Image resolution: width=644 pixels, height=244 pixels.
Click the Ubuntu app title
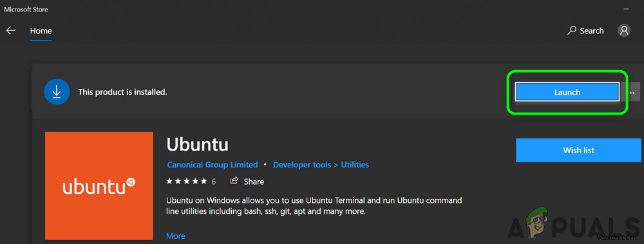pos(197,145)
